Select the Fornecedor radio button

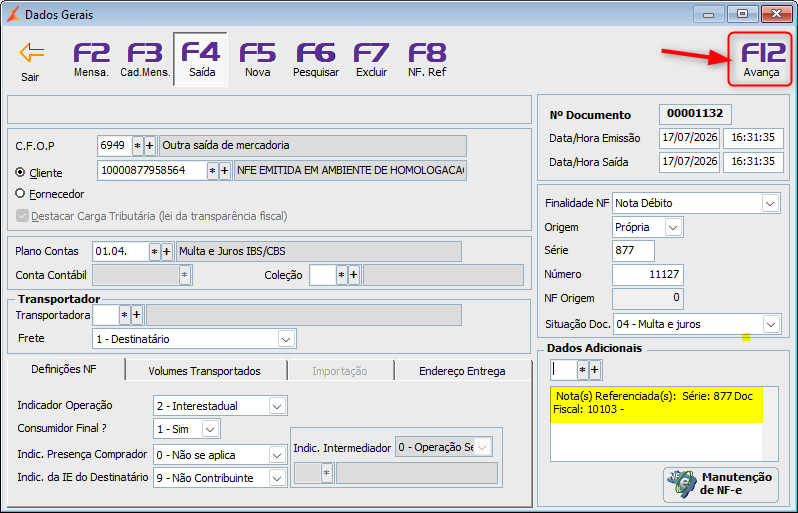pos(20,193)
